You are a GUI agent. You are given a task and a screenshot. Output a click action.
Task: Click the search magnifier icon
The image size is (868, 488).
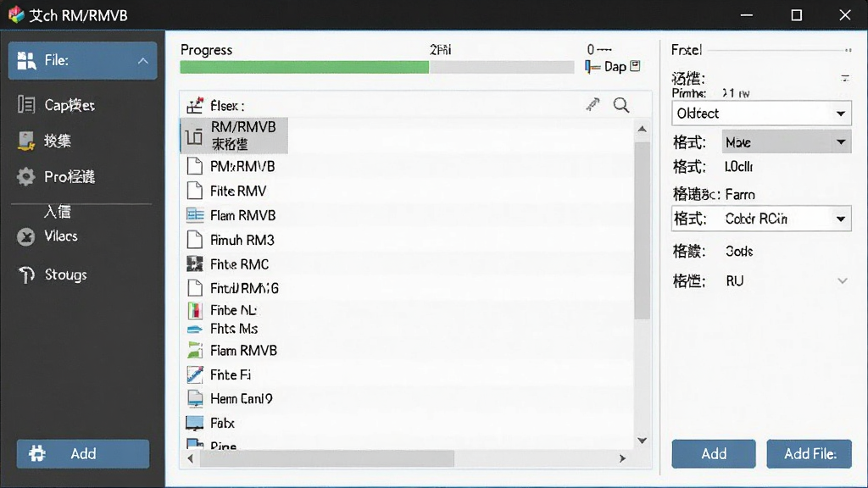621,104
